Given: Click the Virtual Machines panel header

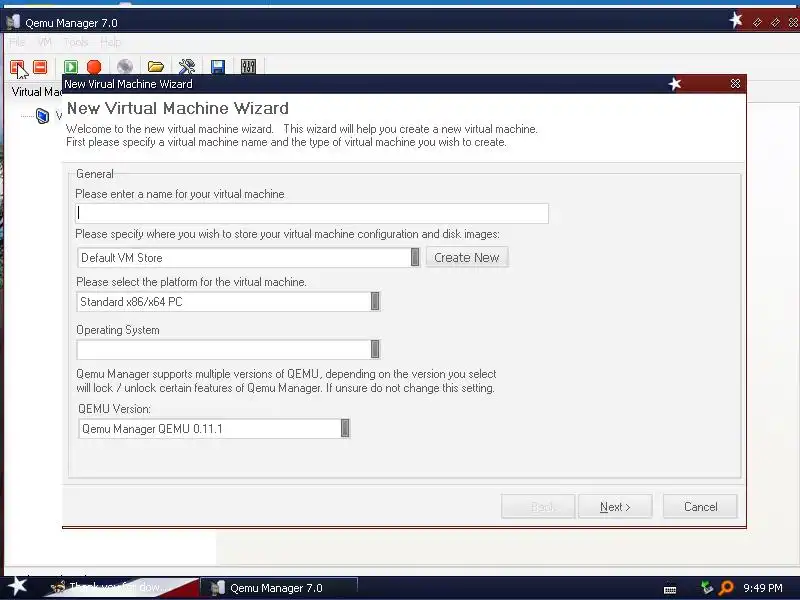Looking at the screenshot, I should pos(36,92).
